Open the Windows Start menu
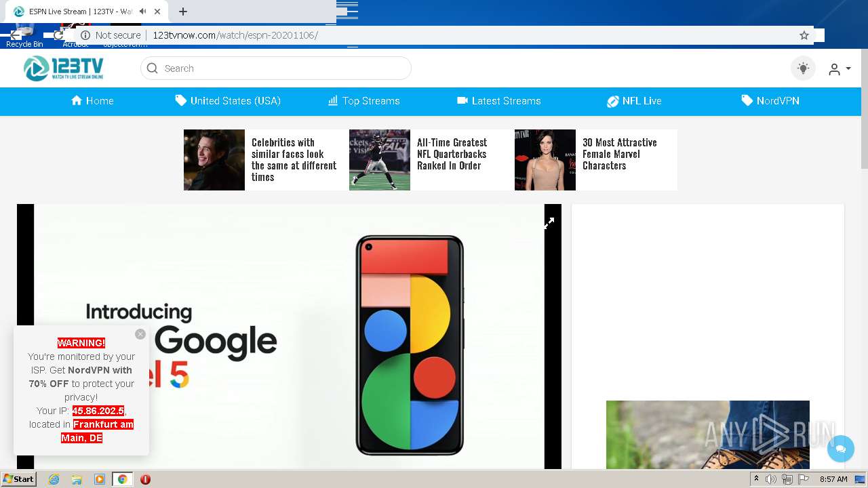This screenshot has width=868, height=488. (x=19, y=479)
